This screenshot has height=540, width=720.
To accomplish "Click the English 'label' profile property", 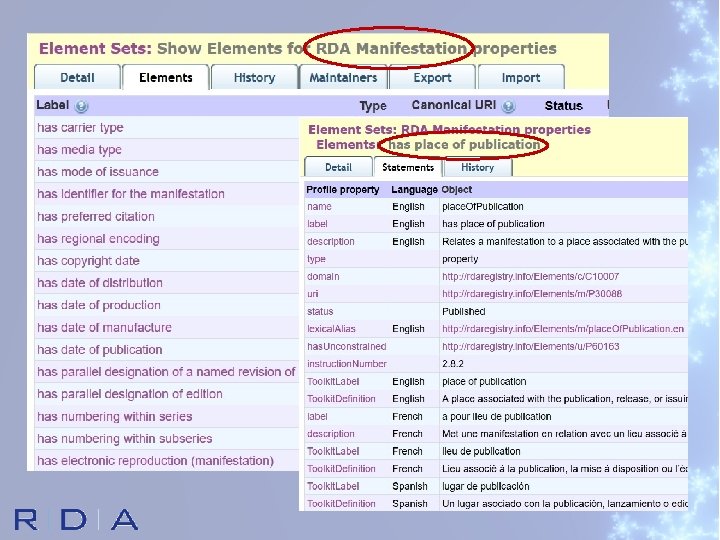I will (317, 224).
